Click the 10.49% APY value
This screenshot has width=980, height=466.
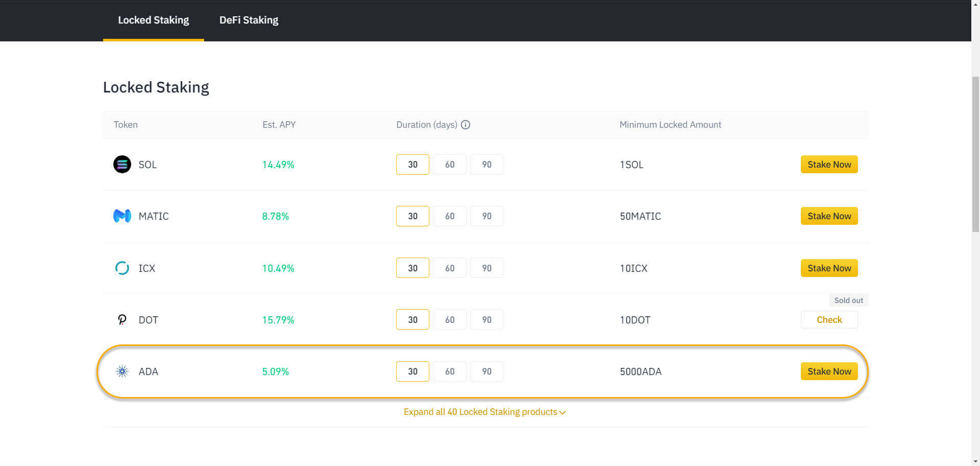pyautogui.click(x=278, y=268)
